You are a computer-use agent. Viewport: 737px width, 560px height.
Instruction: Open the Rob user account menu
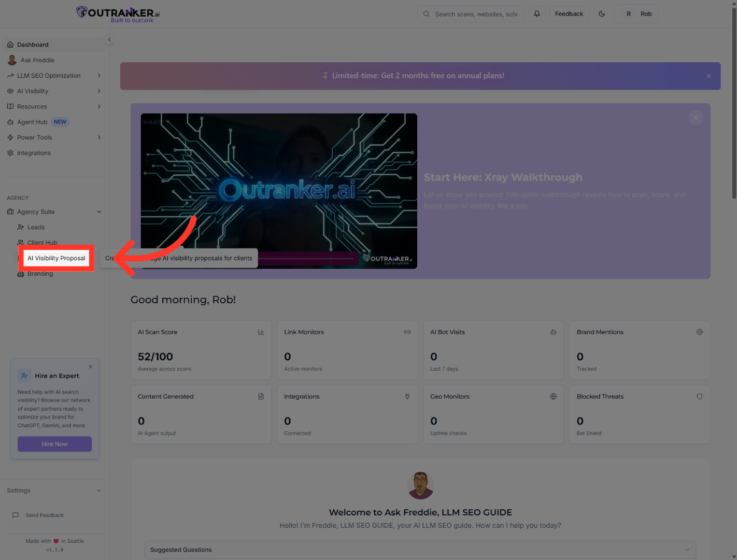(x=637, y=14)
